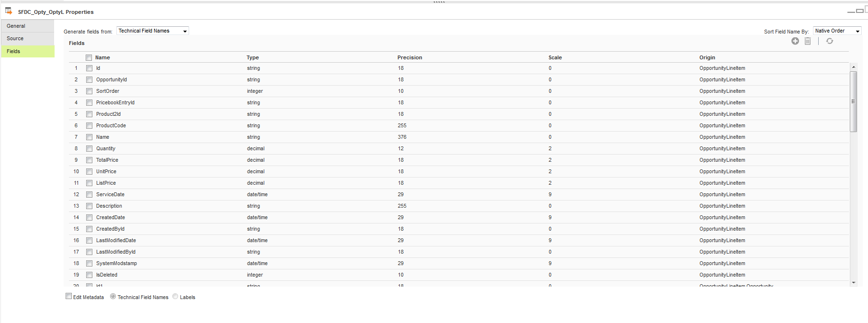The height and width of the screenshot is (323, 868).
Task: Click the SFDC_Opty_OptyL source icon in title
Action: pyautogui.click(x=9, y=11)
